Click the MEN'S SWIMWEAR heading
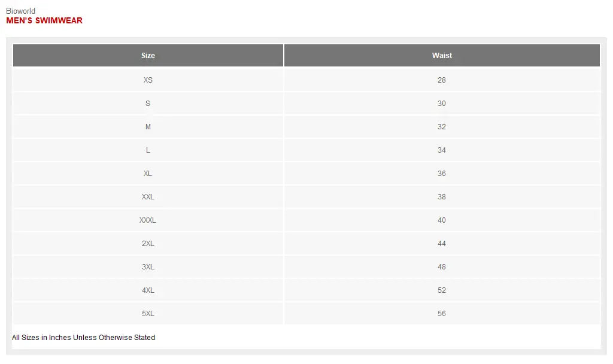This screenshot has width=613, height=364. 44,21
